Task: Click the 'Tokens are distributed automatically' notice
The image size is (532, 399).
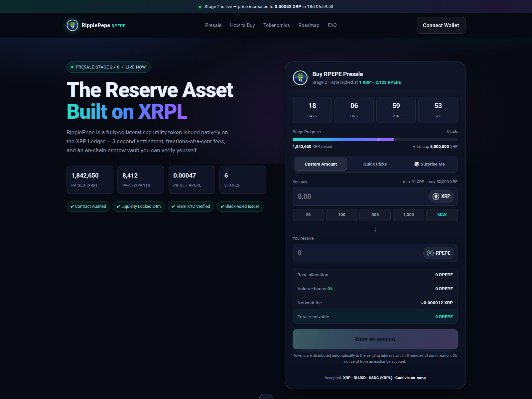Action: 375,358
